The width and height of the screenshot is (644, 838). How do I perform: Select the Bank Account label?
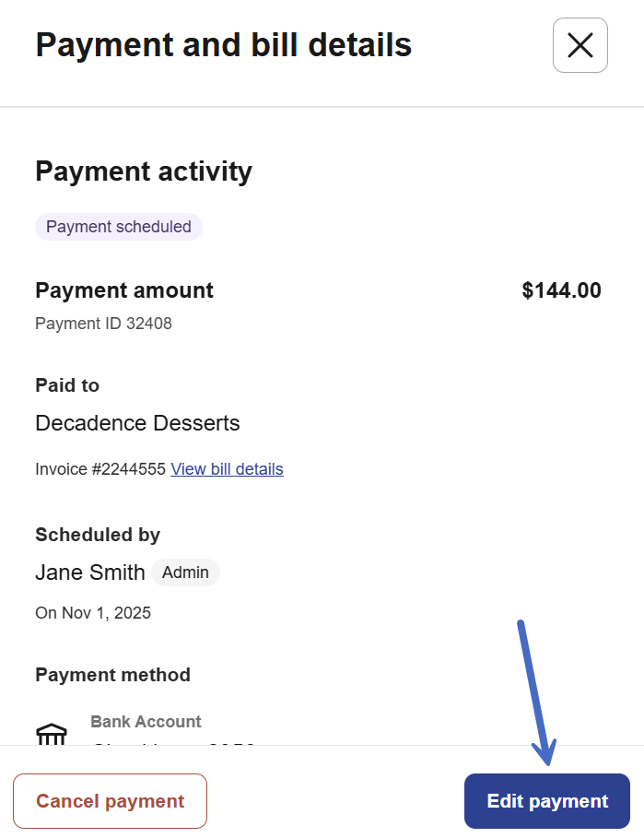[146, 722]
